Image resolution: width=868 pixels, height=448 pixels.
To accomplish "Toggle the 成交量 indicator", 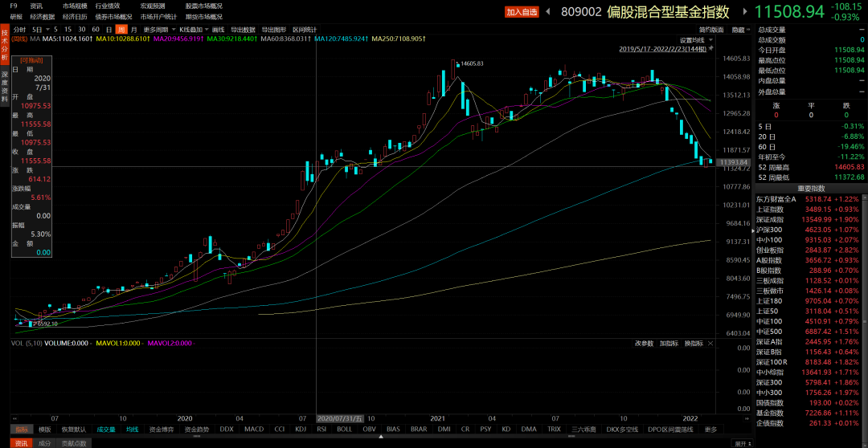I will 106,430.
